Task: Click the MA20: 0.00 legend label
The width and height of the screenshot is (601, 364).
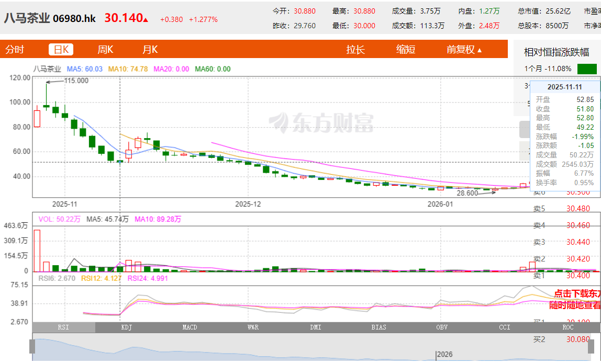Action: click(171, 69)
